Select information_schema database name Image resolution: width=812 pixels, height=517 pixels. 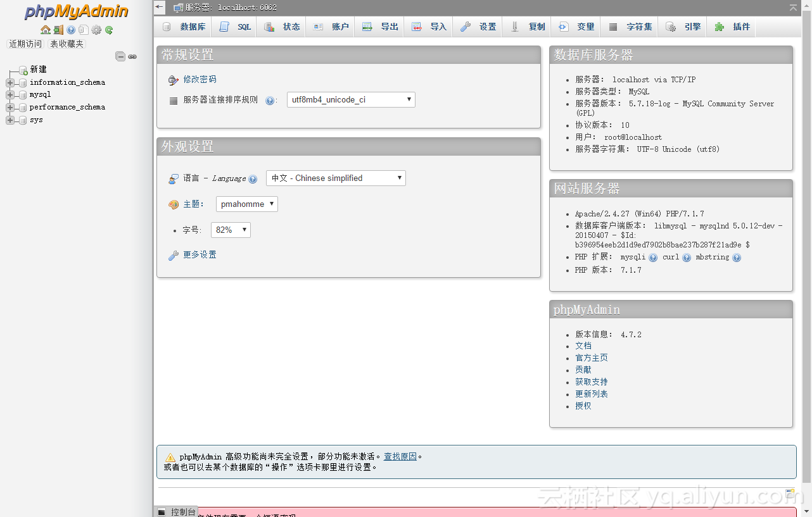[67, 82]
